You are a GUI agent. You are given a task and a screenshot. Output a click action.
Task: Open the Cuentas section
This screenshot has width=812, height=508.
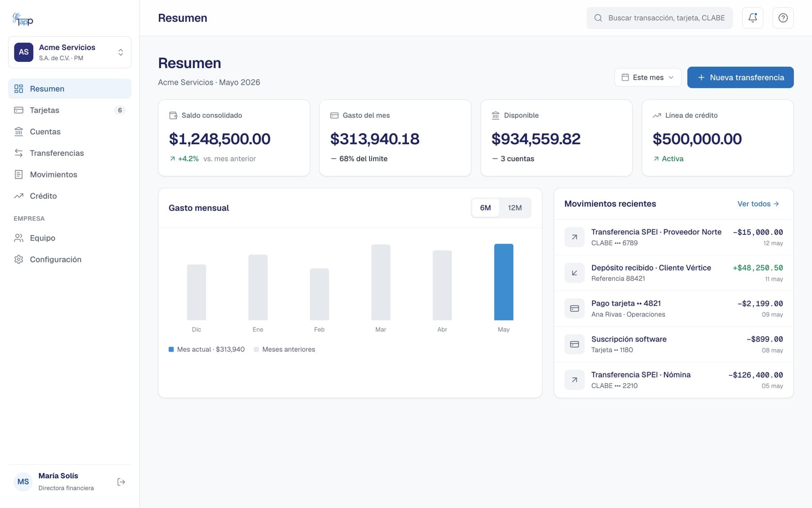pyautogui.click(x=69, y=131)
